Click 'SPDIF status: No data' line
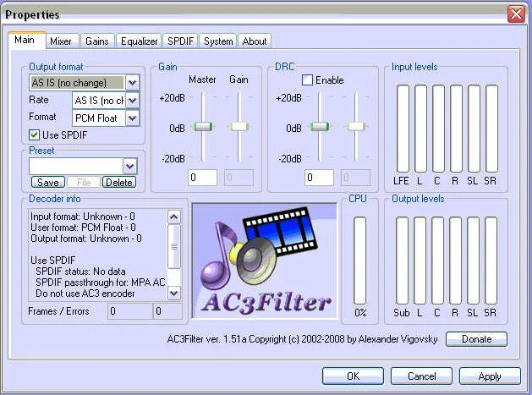Viewport: 532px width, 395px height. (80, 272)
